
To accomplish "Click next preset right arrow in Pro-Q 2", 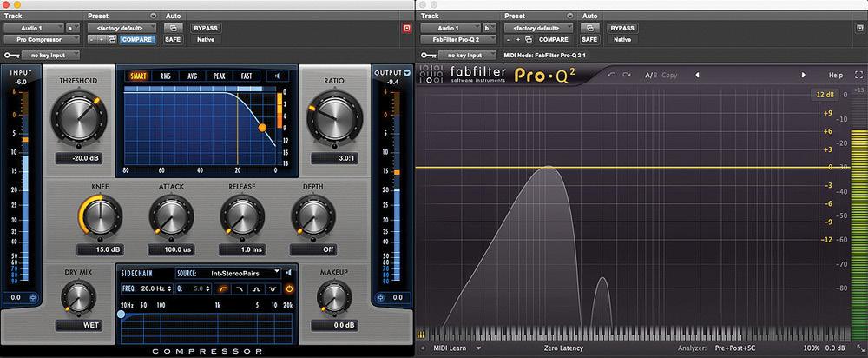I will (803, 75).
